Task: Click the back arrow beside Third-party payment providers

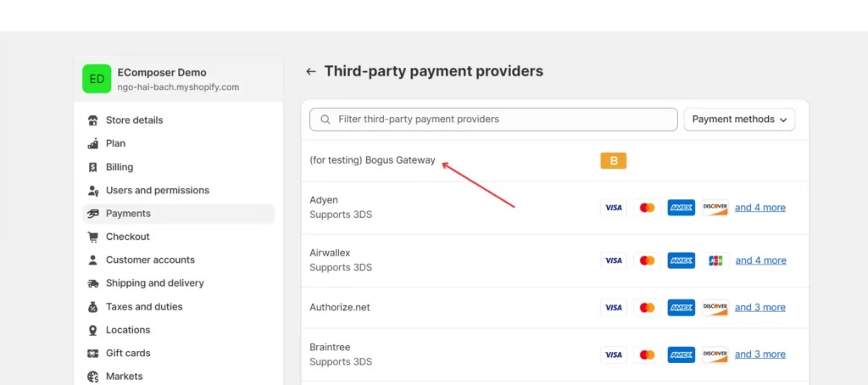Action: (x=311, y=72)
